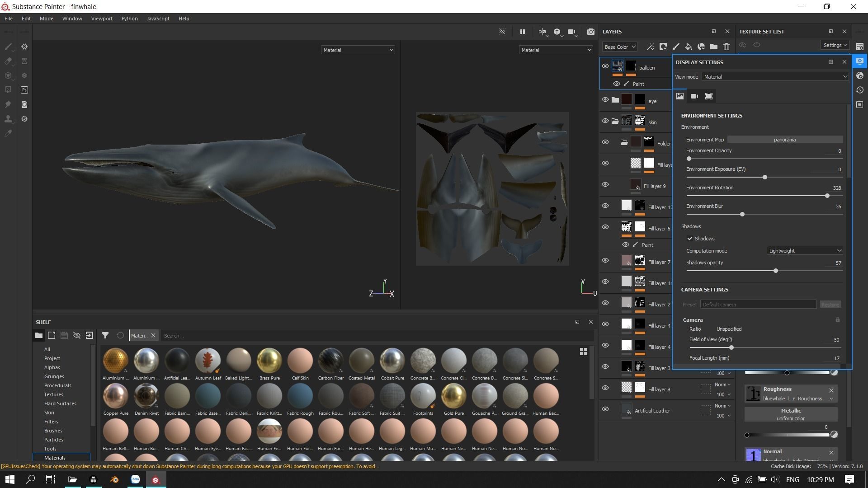Click the camera screenshot icon in viewport toolbar
This screenshot has width=868, height=488.
click(x=590, y=32)
